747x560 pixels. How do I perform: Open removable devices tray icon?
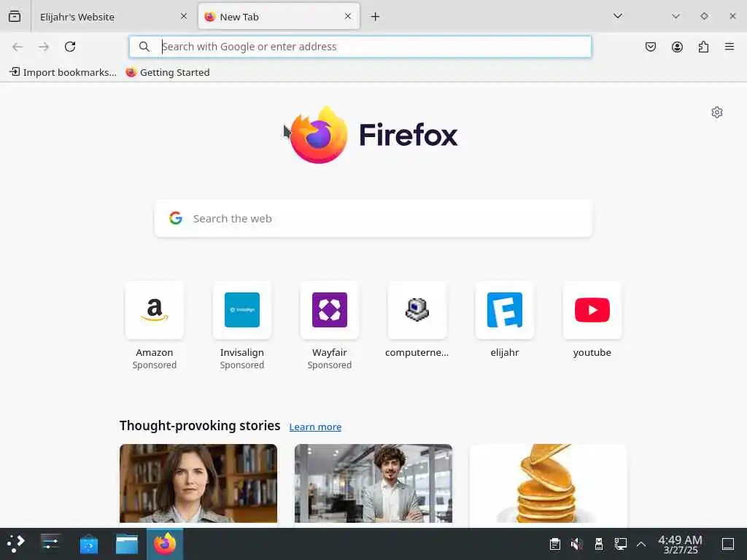[x=599, y=544]
